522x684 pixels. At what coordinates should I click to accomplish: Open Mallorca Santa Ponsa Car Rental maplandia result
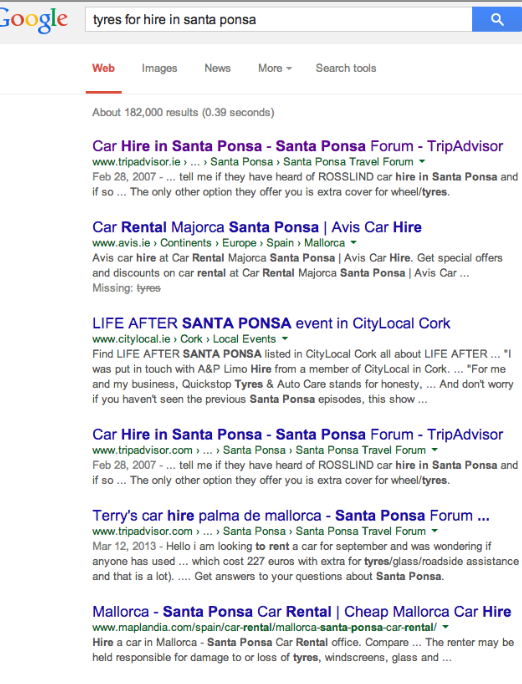click(x=301, y=612)
